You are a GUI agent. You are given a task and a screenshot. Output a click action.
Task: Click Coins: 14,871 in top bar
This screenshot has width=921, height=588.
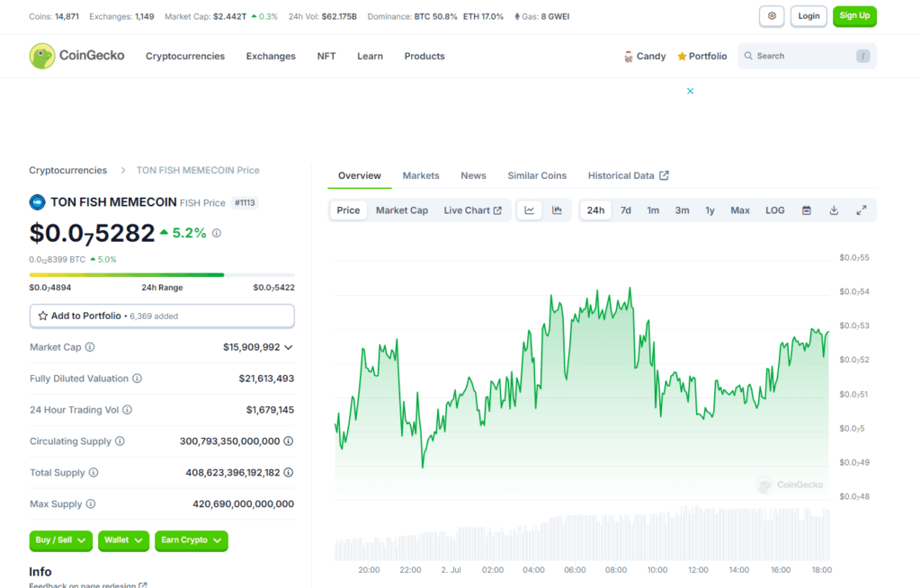(54, 16)
